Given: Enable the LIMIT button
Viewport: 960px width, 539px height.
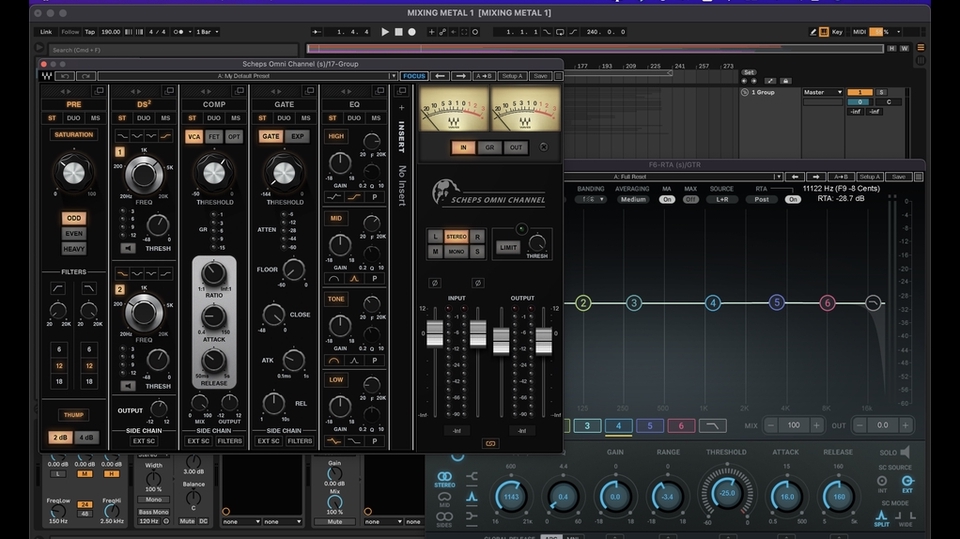Looking at the screenshot, I should click(x=508, y=247).
